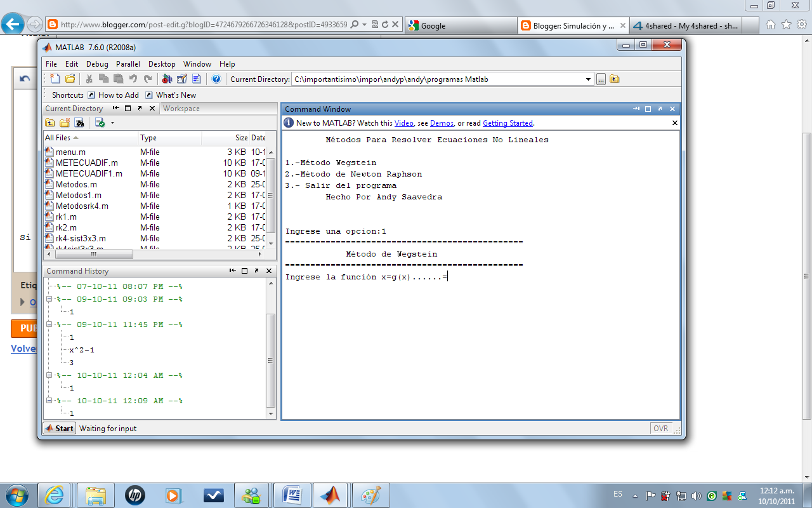
Task: Click the Find Files binoculars icon
Action: [x=79, y=123]
